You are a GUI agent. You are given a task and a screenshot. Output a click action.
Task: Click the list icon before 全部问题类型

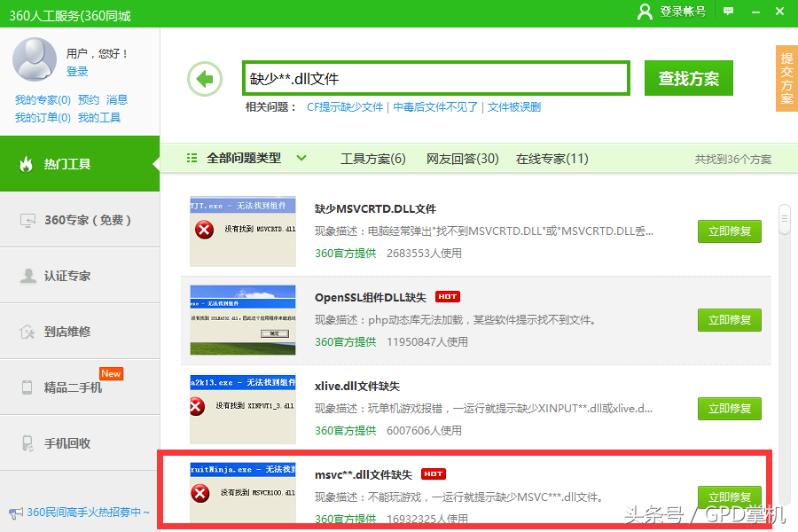point(192,159)
